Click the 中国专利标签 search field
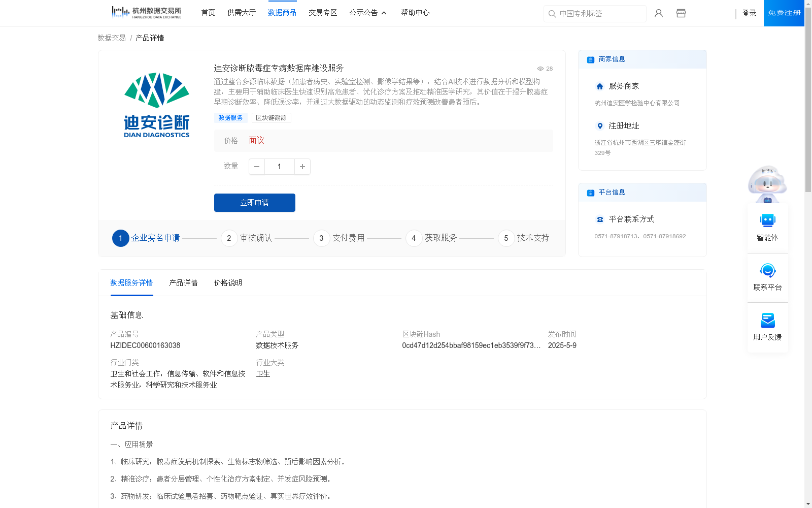This screenshot has height=508, width=812. point(595,14)
